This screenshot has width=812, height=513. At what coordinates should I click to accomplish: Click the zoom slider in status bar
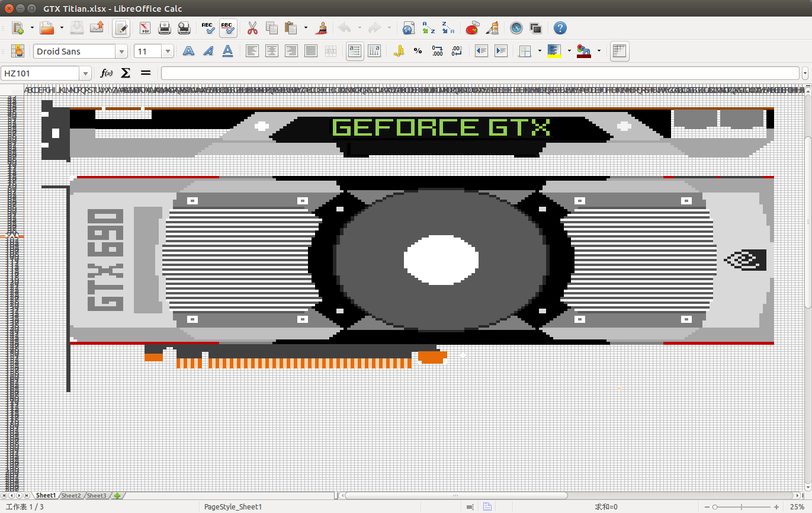tap(742, 507)
